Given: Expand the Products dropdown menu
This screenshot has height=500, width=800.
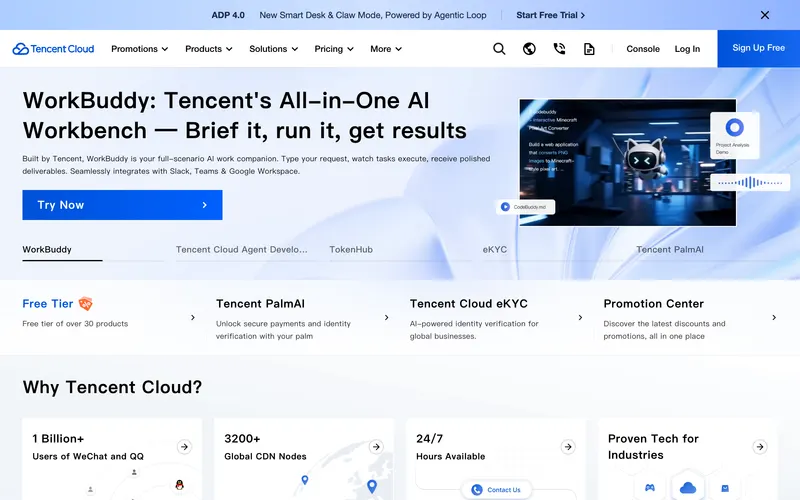Looking at the screenshot, I should pyautogui.click(x=209, y=49).
